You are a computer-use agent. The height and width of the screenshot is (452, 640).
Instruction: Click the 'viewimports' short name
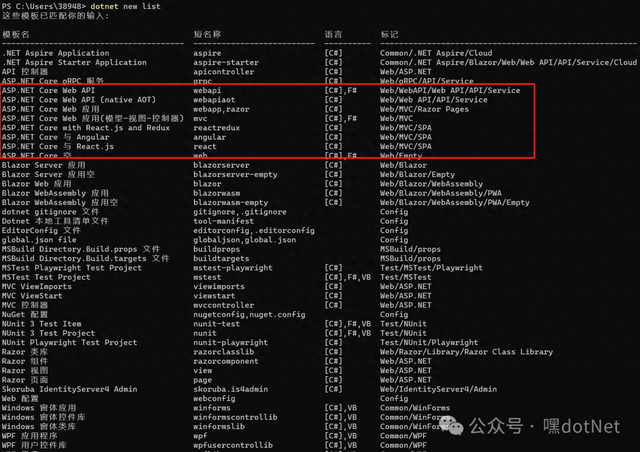point(219,287)
